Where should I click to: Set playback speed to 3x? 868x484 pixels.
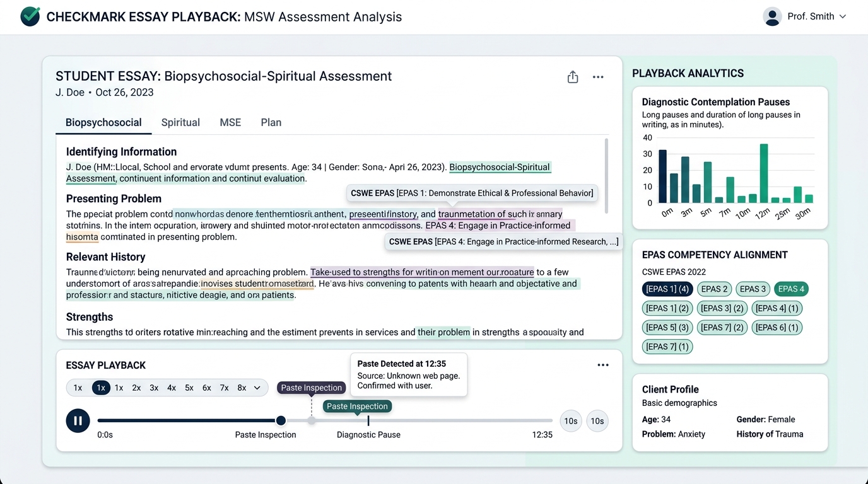(154, 388)
